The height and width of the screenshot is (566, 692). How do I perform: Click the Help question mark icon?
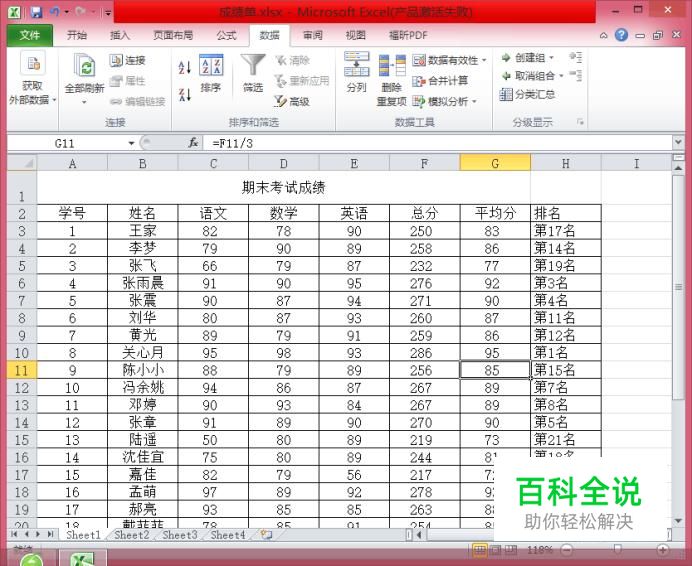pyautogui.click(x=621, y=35)
